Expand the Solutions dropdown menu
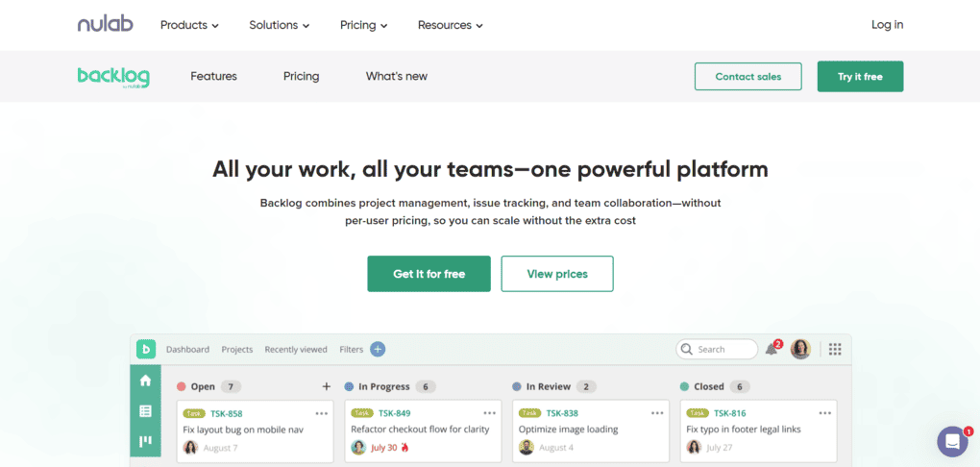Viewport: 980px width, 467px height. coord(279,25)
